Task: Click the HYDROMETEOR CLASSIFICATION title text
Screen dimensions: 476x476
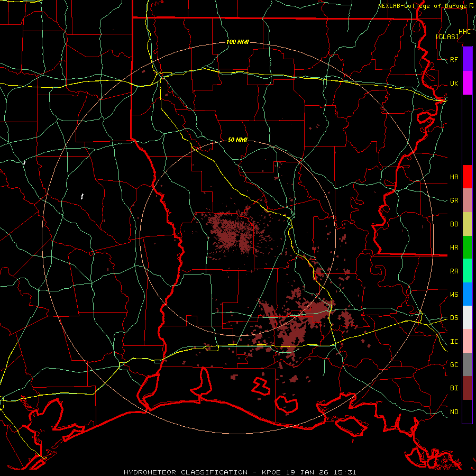Action: 186,472
